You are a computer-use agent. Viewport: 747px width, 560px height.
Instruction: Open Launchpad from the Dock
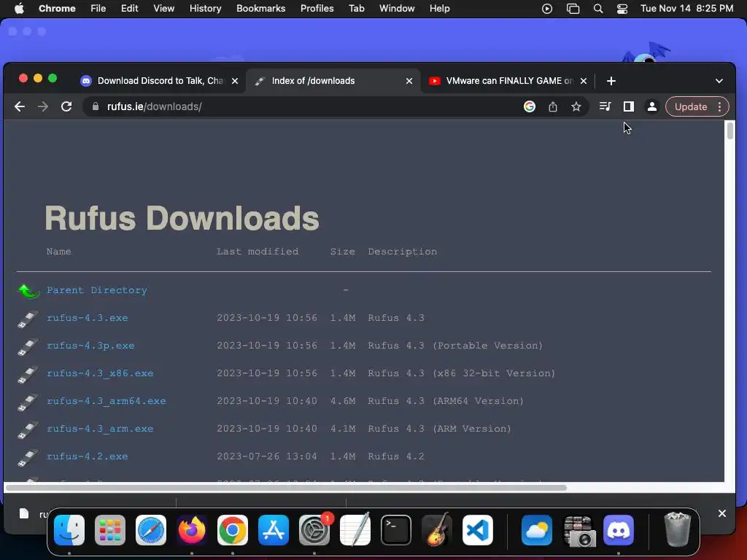pyautogui.click(x=110, y=530)
